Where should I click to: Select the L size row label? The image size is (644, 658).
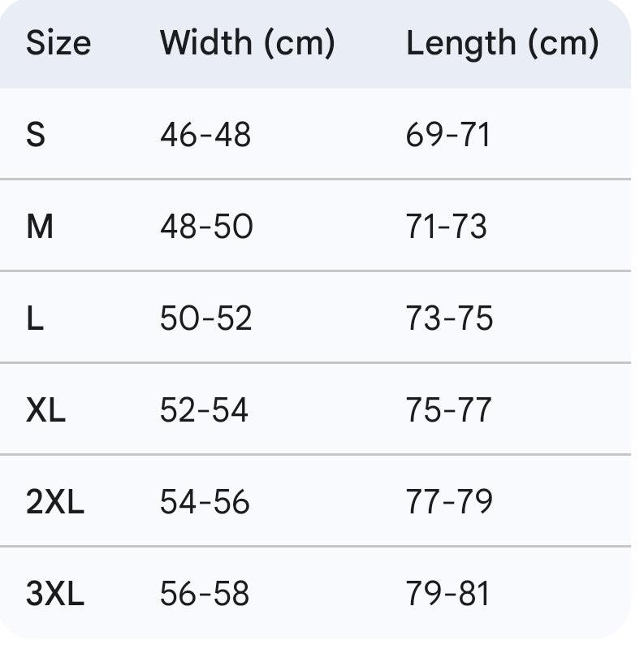(x=35, y=318)
